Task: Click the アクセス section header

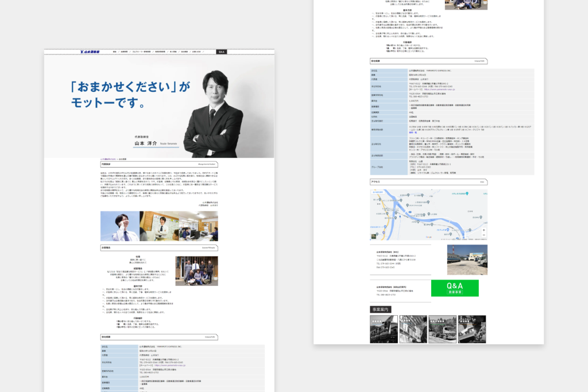Action: pyautogui.click(x=428, y=181)
